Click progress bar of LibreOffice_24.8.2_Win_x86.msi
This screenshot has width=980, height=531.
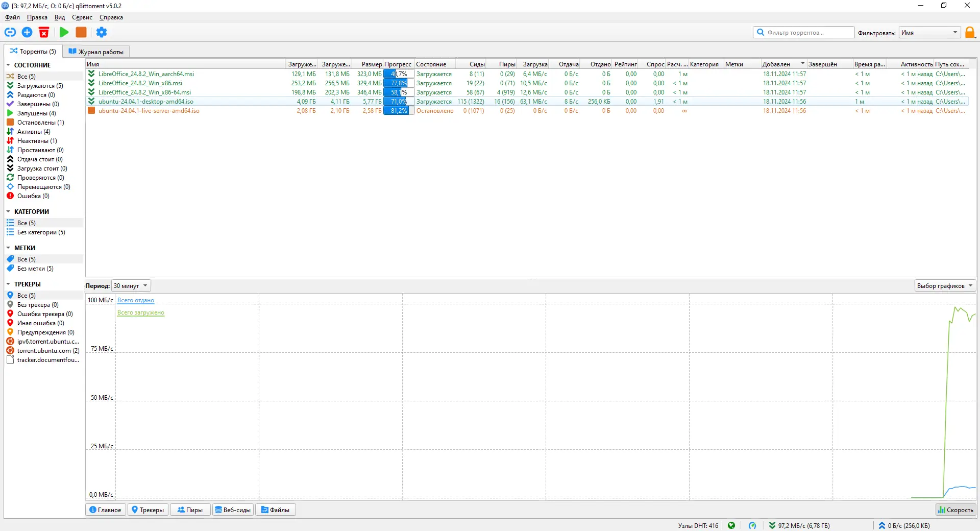coord(399,83)
